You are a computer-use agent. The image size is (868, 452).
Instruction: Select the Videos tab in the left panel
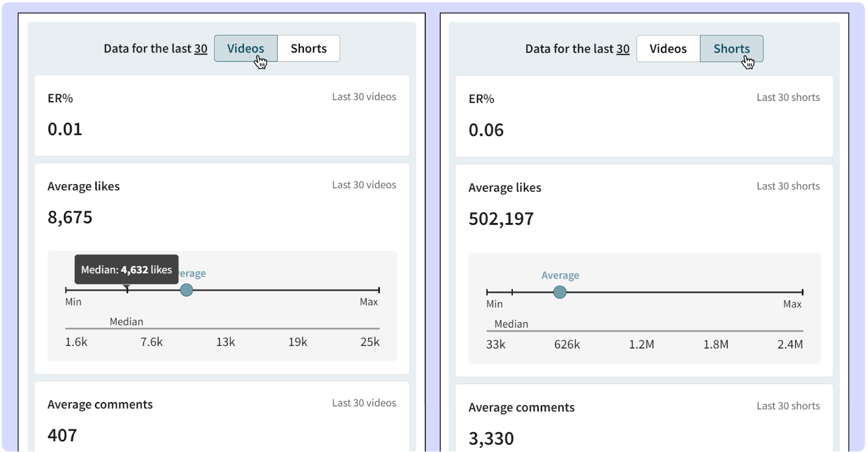[x=245, y=48]
